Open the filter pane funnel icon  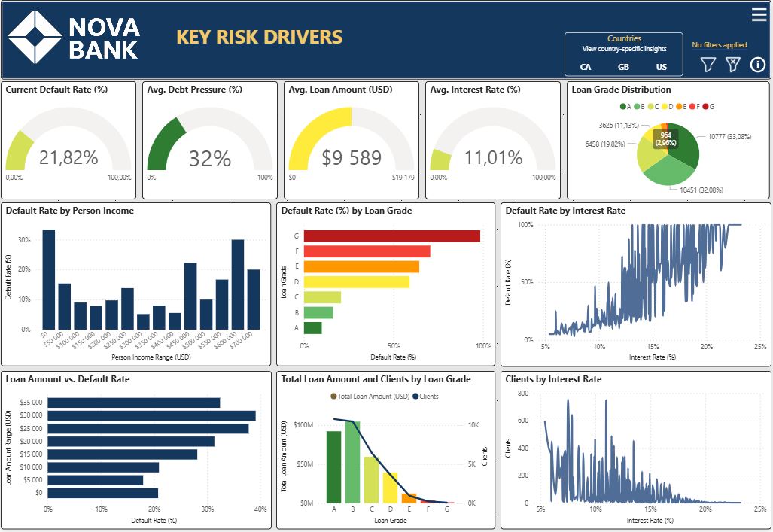click(708, 65)
